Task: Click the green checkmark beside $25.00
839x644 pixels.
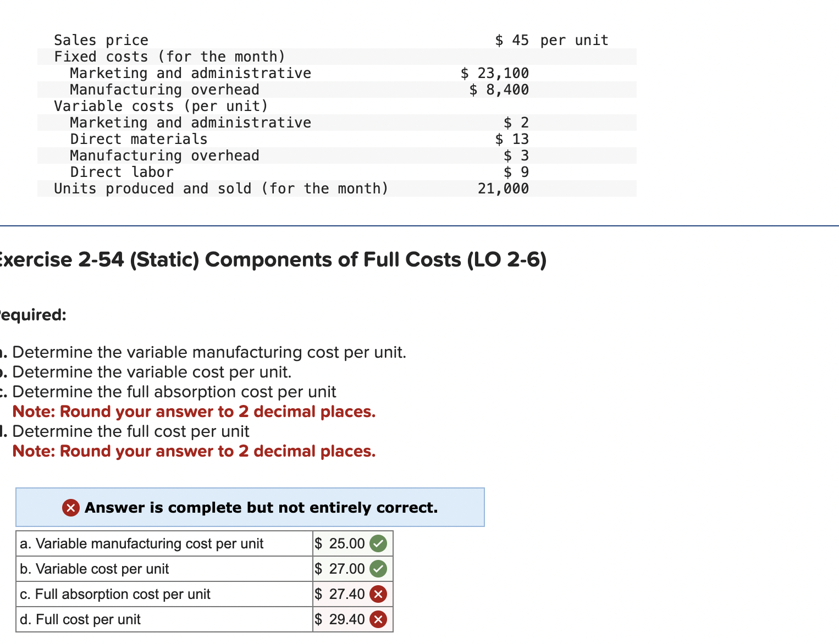Action: click(x=378, y=543)
